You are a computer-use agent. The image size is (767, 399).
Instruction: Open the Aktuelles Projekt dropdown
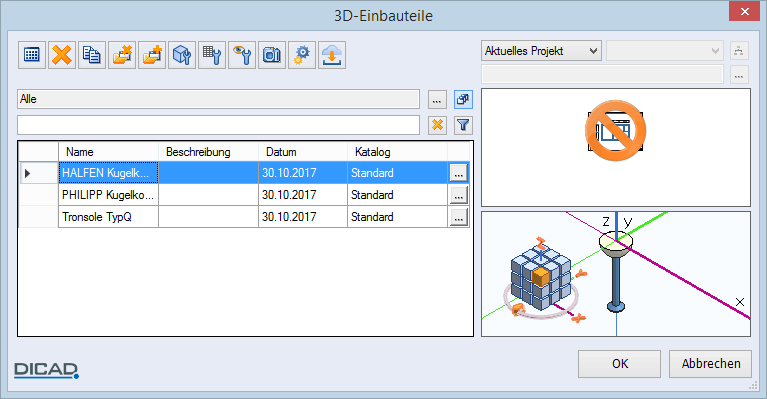pyautogui.click(x=541, y=51)
